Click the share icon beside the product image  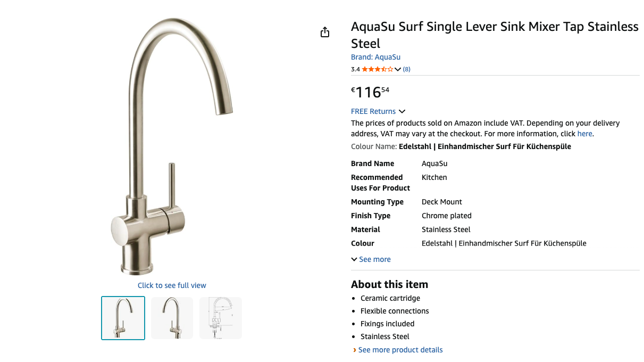[325, 32]
